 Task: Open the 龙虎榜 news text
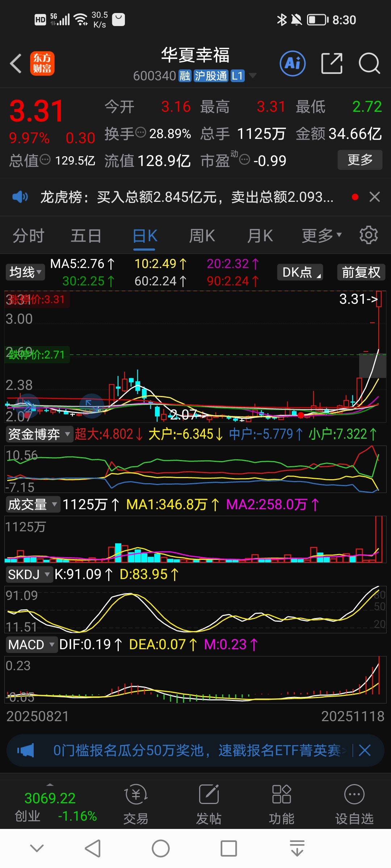186,197
